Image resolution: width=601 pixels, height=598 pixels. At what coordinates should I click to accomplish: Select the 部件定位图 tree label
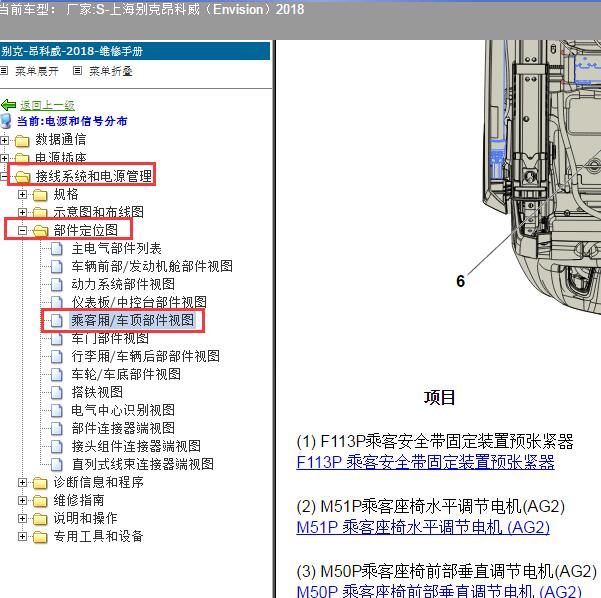[x=85, y=230]
